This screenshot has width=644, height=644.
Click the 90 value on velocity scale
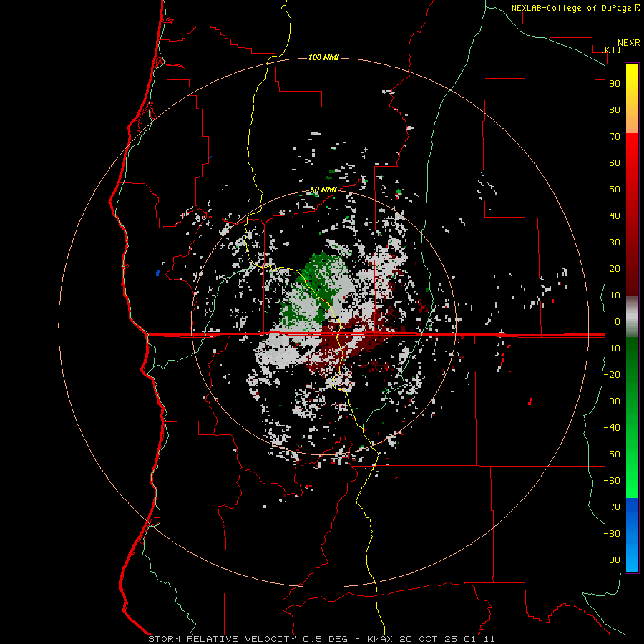point(615,84)
